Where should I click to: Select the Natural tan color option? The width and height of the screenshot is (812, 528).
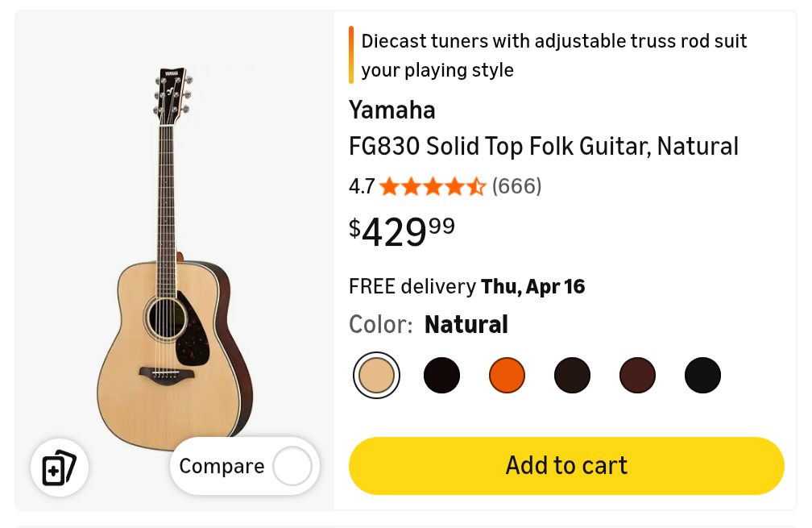(376, 376)
